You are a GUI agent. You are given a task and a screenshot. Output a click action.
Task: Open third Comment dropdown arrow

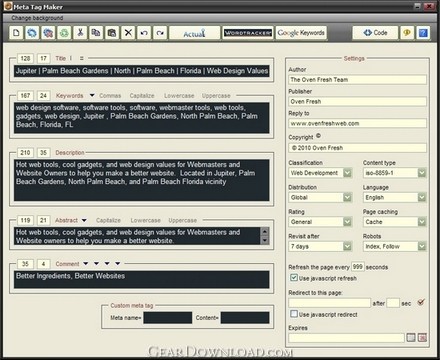(x=107, y=263)
